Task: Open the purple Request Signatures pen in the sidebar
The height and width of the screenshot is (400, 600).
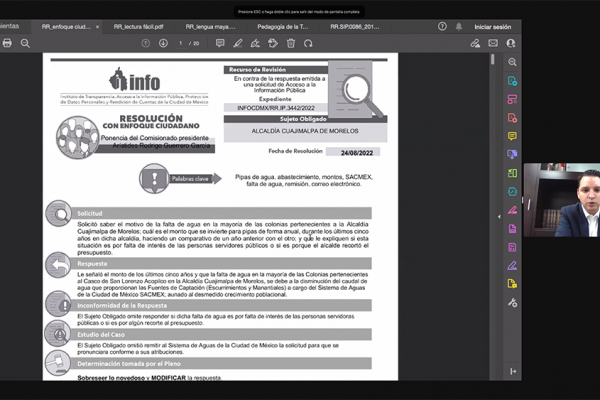Action: (512, 265)
